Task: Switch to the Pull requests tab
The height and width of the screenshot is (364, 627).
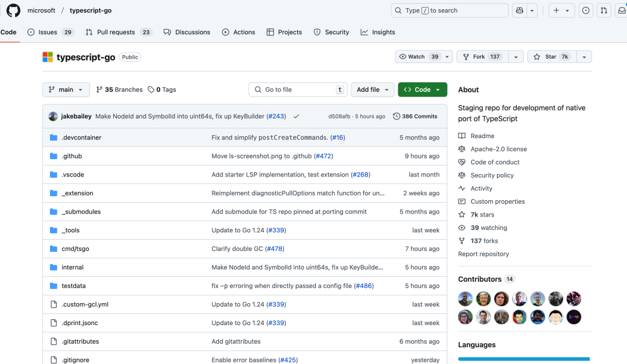Action: pyautogui.click(x=119, y=32)
